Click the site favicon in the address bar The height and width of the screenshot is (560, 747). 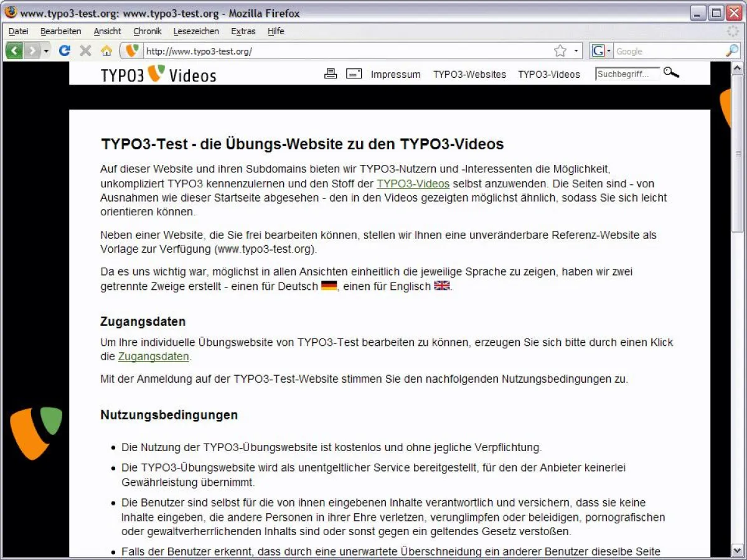tap(131, 50)
